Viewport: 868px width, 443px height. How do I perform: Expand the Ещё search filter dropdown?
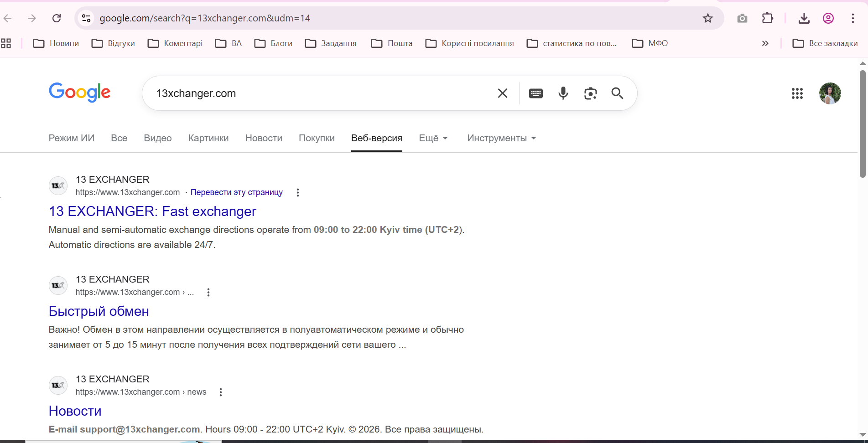point(433,138)
